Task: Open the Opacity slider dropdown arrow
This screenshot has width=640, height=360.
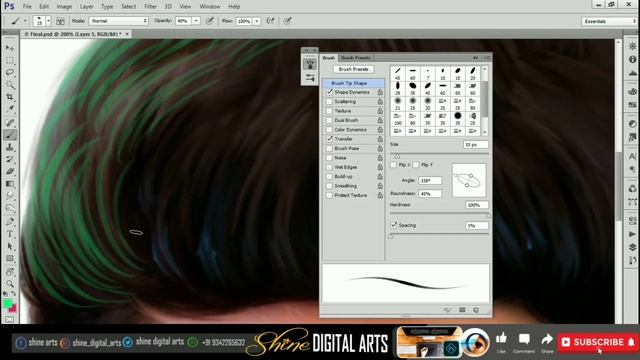Action: pos(196,21)
